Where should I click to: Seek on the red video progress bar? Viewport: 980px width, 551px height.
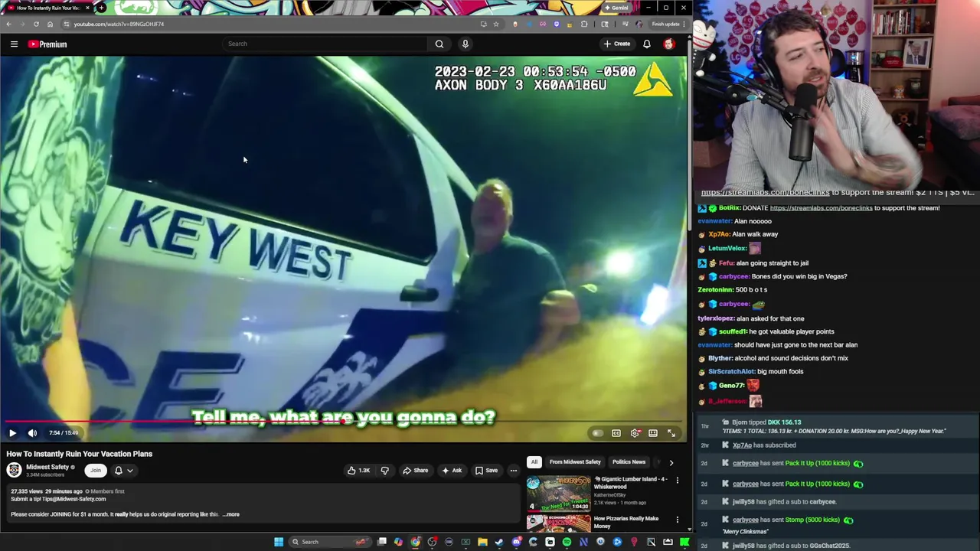(x=344, y=422)
